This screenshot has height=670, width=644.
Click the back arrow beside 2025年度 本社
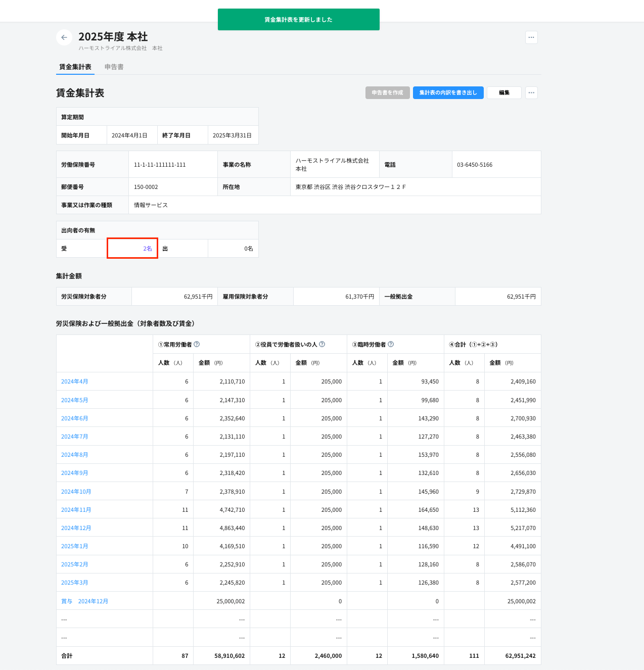(x=64, y=37)
